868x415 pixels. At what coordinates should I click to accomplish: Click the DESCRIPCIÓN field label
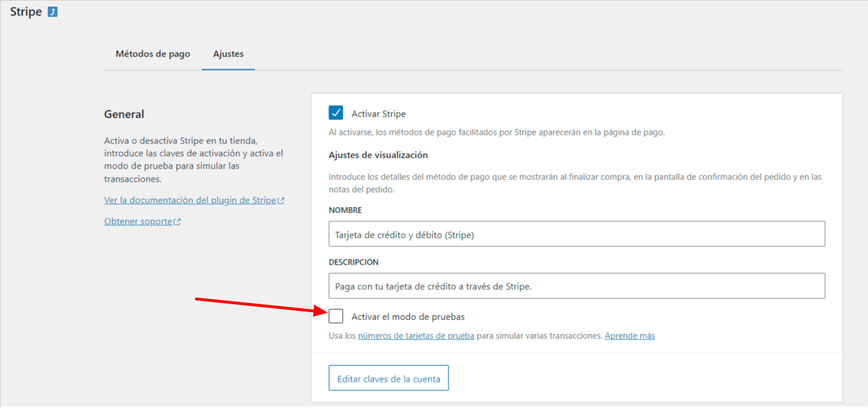354,262
